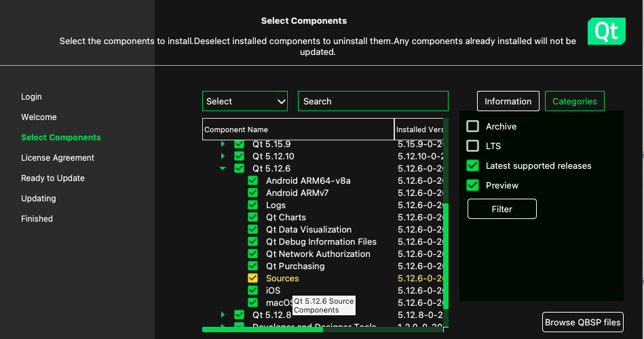Select the Sources tree row label

[282, 278]
